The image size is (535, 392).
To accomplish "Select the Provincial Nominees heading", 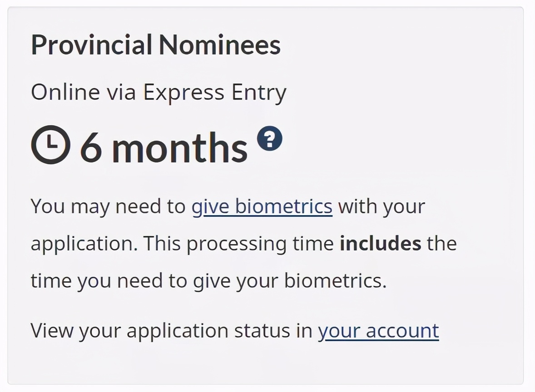I will [x=156, y=44].
